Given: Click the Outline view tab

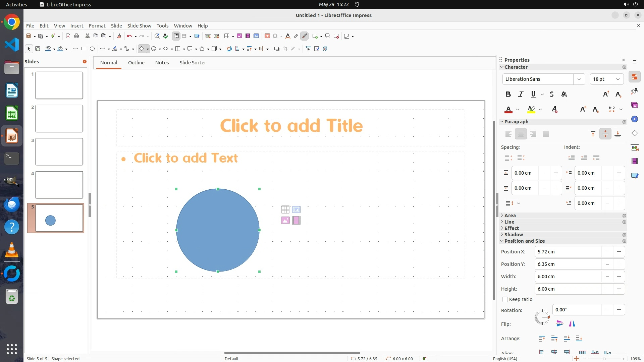Looking at the screenshot, I should 136,63.
